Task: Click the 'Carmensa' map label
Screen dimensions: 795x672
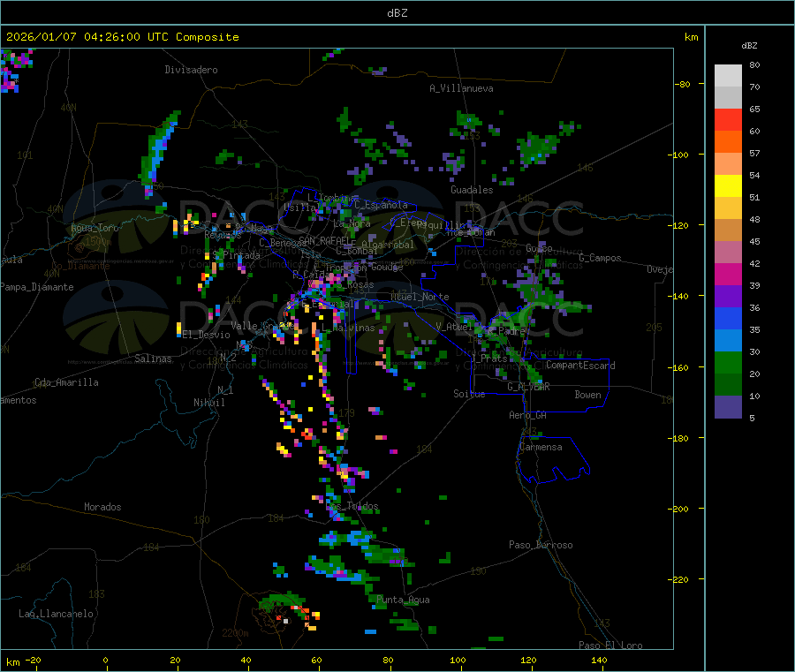Action: (x=541, y=448)
